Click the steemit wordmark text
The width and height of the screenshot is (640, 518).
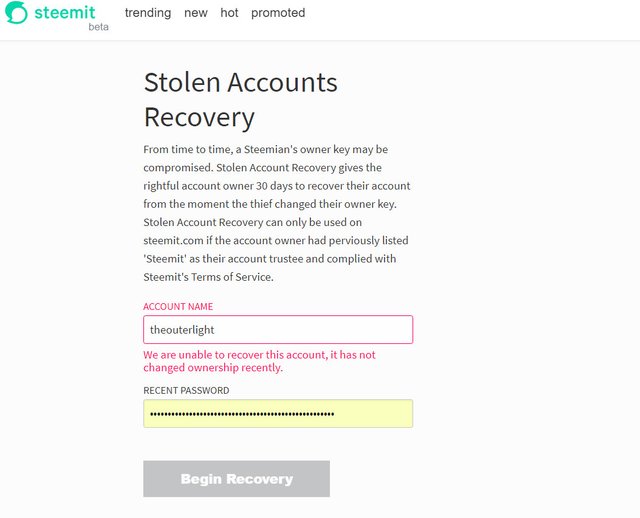click(x=66, y=12)
